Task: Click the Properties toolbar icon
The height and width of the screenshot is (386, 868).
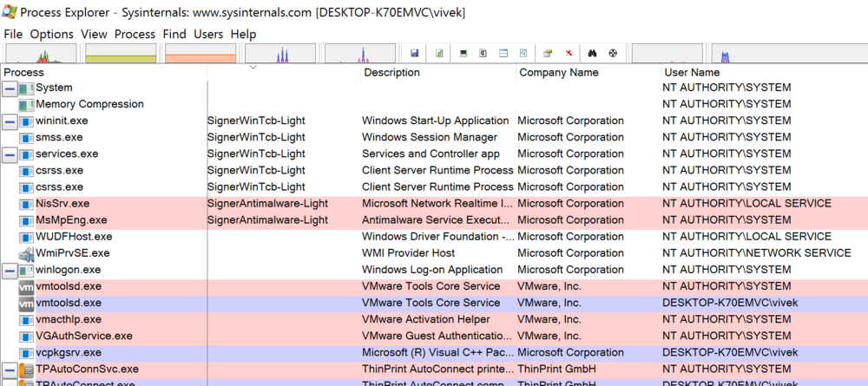Action: (x=547, y=53)
